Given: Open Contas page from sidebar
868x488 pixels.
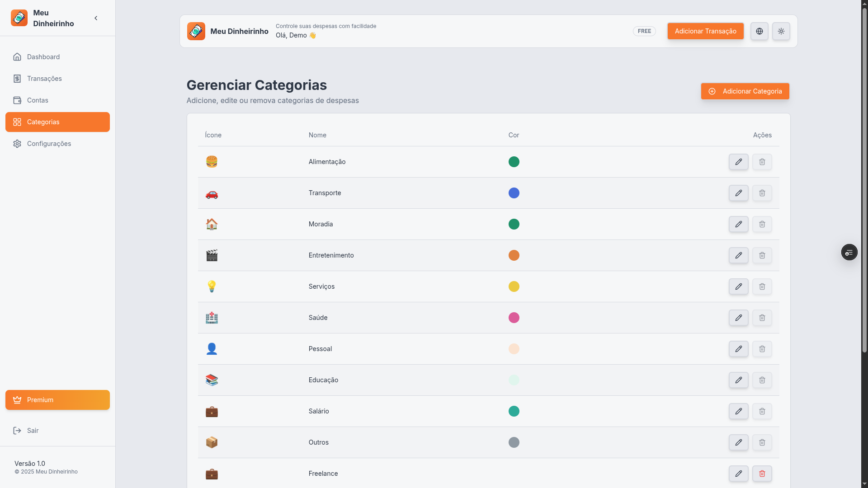Looking at the screenshot, I should [x=38, y=100].
